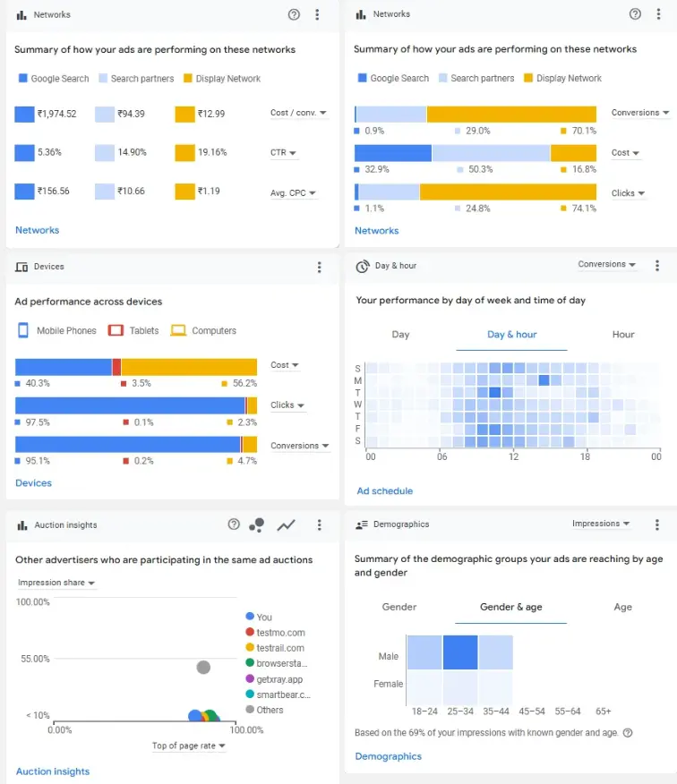Click the bar chart icon on right Networks card
677x784 pixels.
[361, 14]
